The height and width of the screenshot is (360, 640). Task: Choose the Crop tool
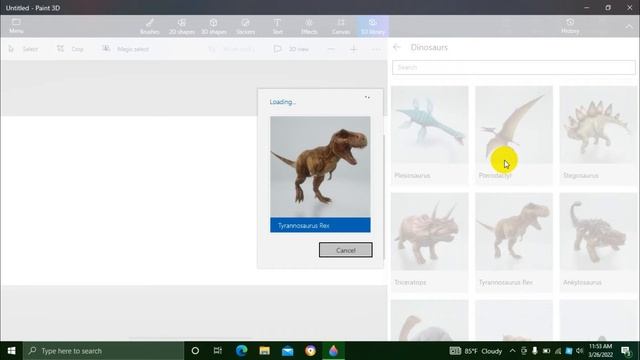tap(71, 49)
